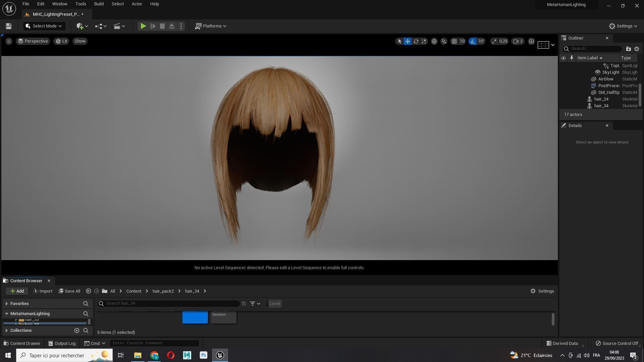The image size is (644, 362).
Task: Toggle scale snapping icon
Action: tap(494, 41)
